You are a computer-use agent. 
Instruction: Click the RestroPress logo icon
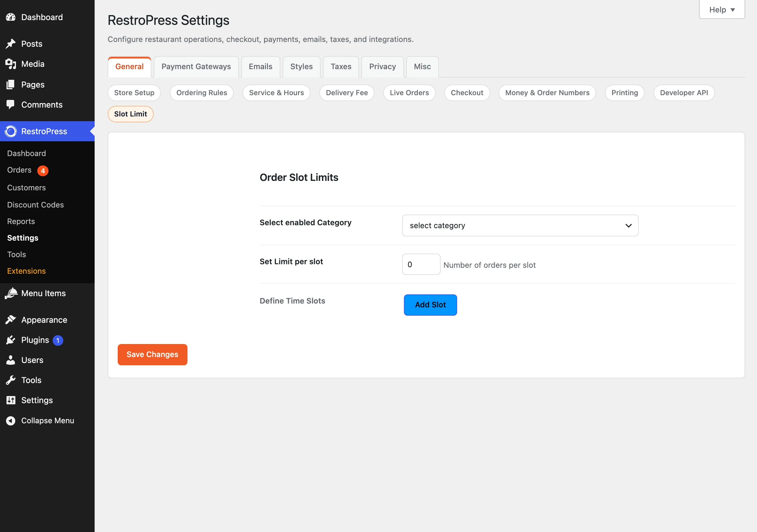click(x=11, y=131)
